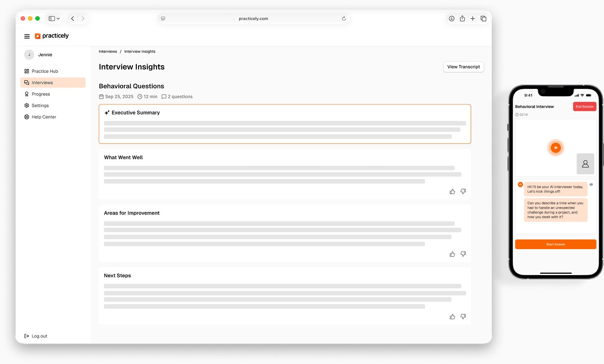Toggle the speaker icon in phone chat
Image resolution: width=604 pixels, height=364 pixels.
591,184
